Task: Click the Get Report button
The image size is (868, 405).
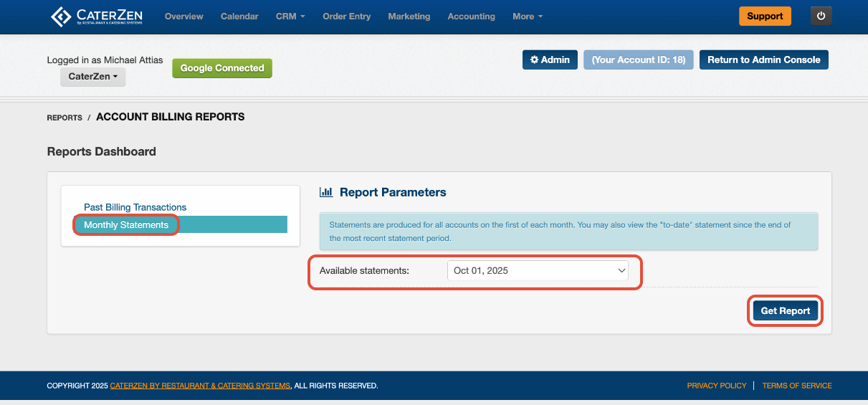Action: [x=785, y=310]
